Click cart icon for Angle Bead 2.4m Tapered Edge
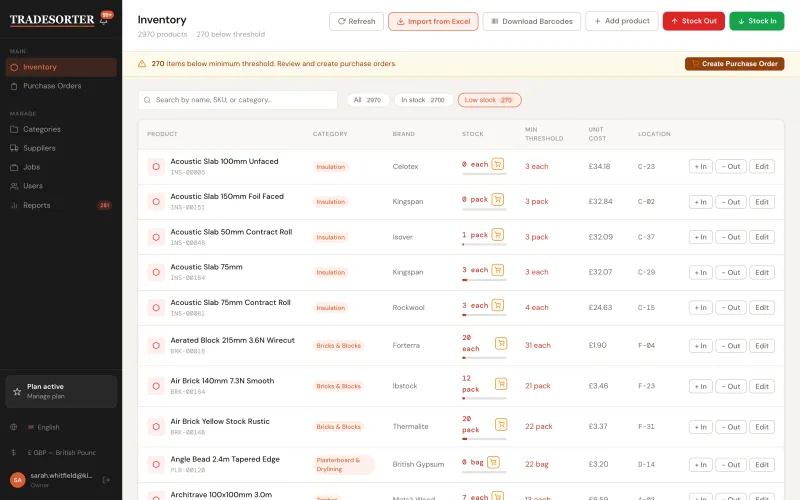Image resolution: width=800 pixels, height=500 pixels. pyautogui.click(x=493, y=462)
